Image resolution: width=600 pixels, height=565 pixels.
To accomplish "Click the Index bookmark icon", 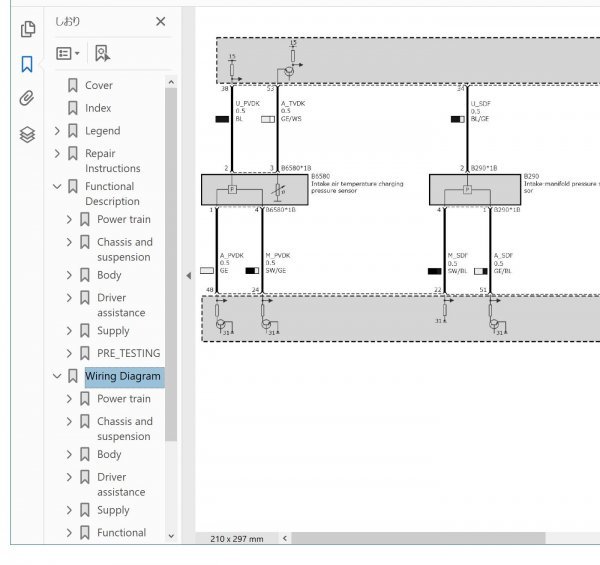I will (73, 108).
